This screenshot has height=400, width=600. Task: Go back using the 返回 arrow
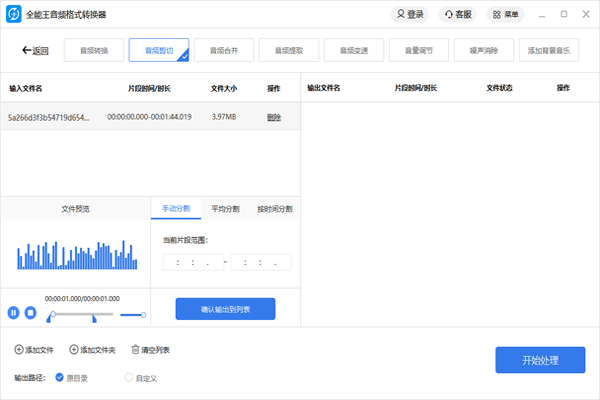pyautogui.click(x=27, y=50)
